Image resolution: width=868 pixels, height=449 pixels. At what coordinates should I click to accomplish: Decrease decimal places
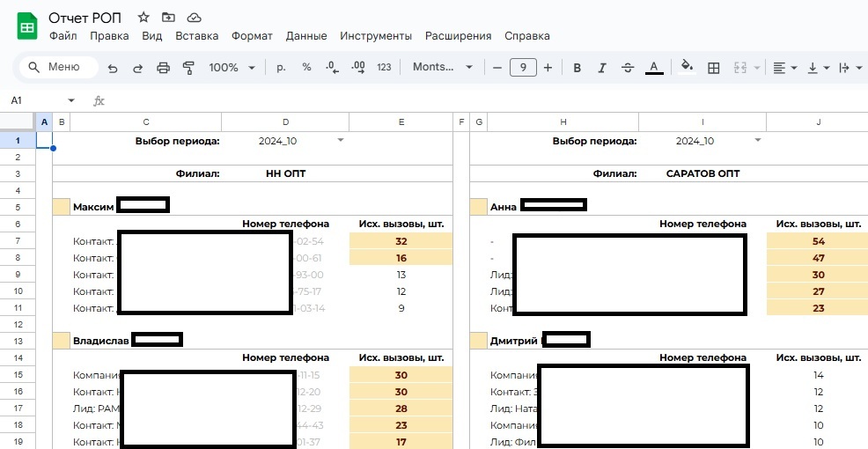coord(332,68)
